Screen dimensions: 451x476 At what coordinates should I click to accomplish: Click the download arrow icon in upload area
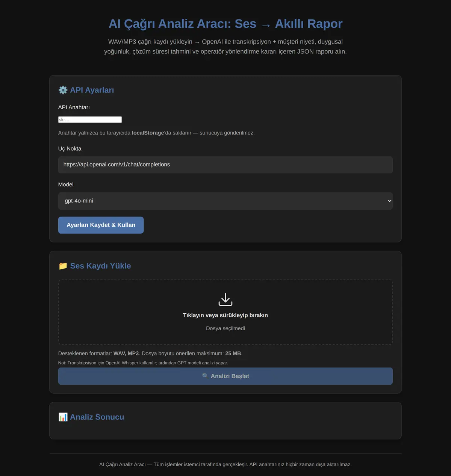pos(225,300)
